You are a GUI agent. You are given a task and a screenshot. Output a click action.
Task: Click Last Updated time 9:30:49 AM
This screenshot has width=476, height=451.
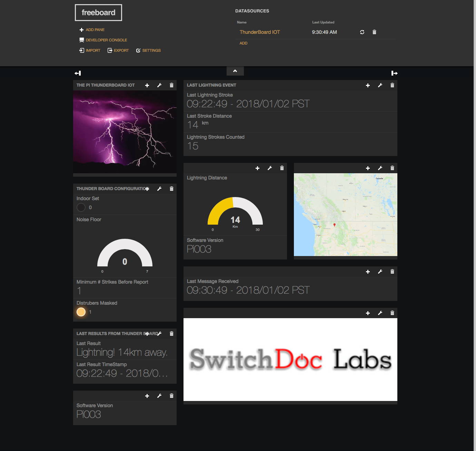tap(324, 32)
